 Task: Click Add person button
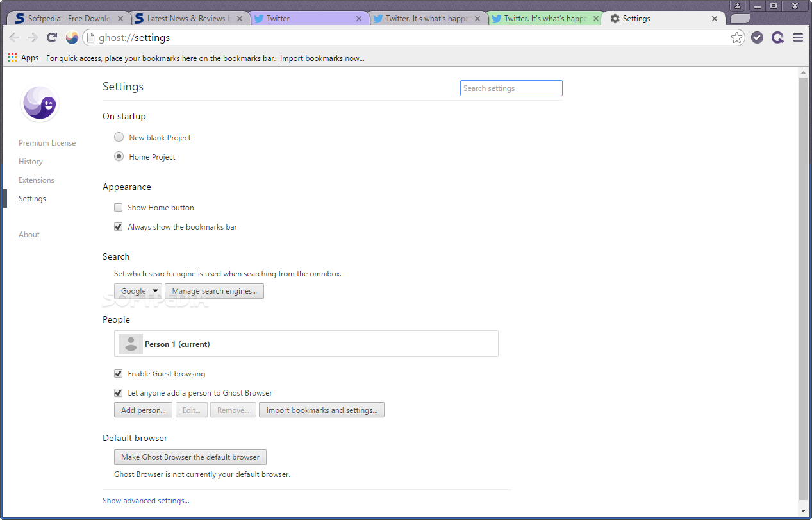[x=144, y=410]
